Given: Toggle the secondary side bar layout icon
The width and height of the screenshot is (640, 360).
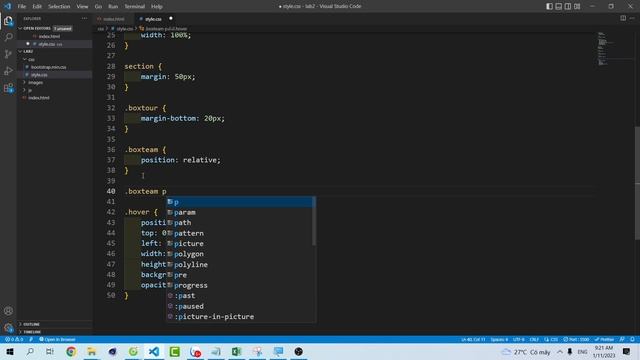Looking at the screenshot, I should click(x=568, y=6).
